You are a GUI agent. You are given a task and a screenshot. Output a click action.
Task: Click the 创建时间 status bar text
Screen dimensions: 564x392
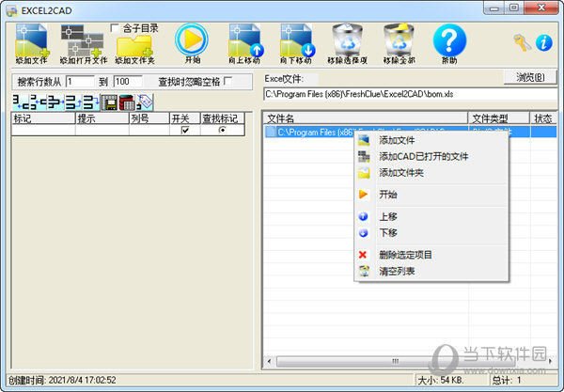coord(62,380)
